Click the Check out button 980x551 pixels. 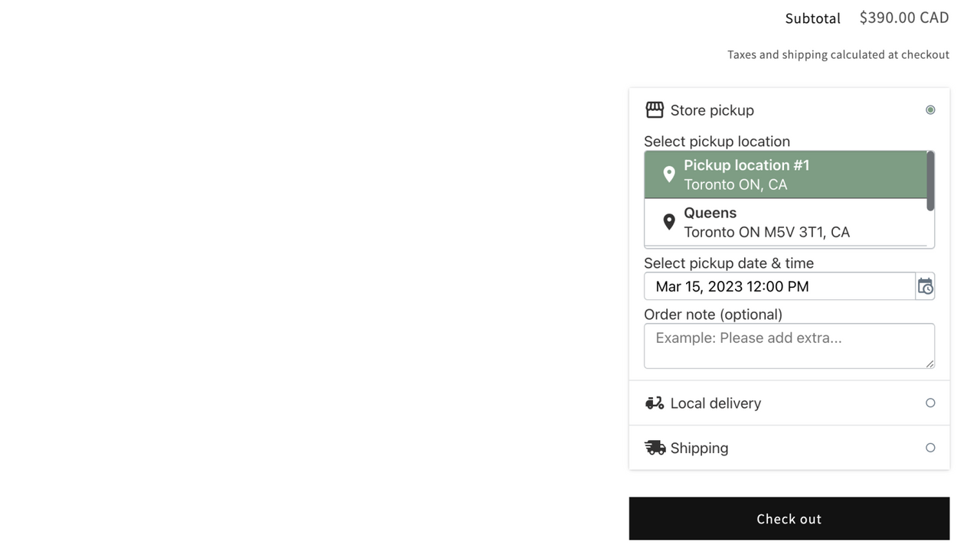pyautogui.click(x=789, y=519)
